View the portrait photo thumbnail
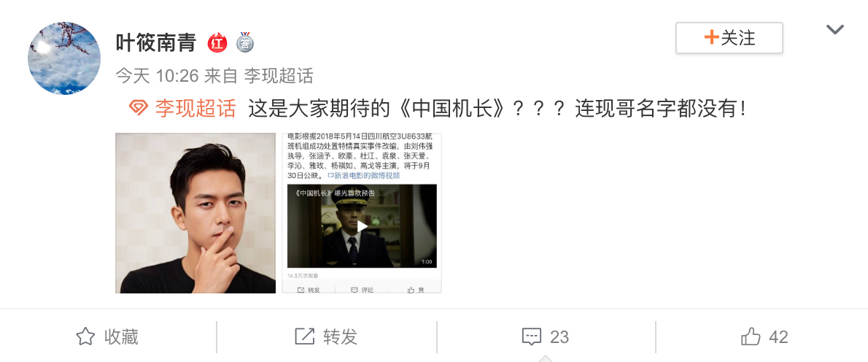The image size is (868, 362). click(195, 213)
